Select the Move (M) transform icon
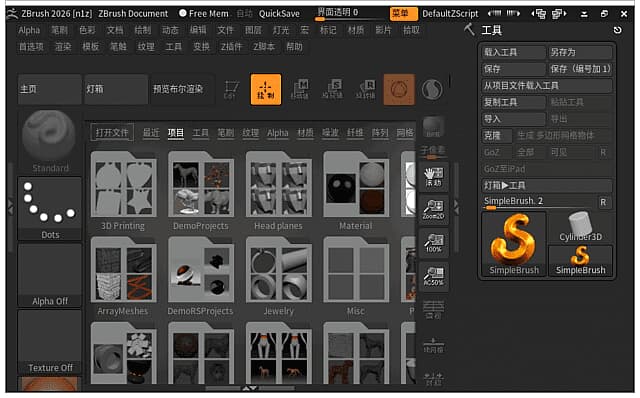Viewport: 640px width, 398px height. 300,89
